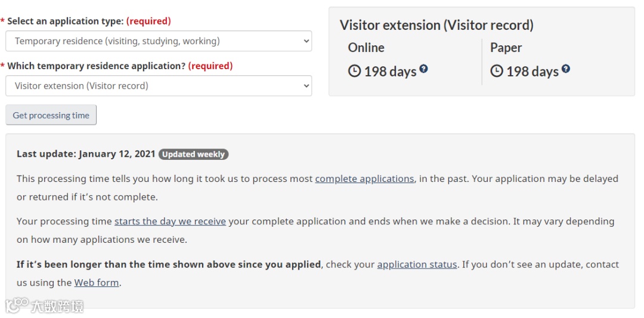The width and height of the screenshot is (644, 318).
Task: Click the help icon beside Online 198 days
Action: tap(423, 69)
